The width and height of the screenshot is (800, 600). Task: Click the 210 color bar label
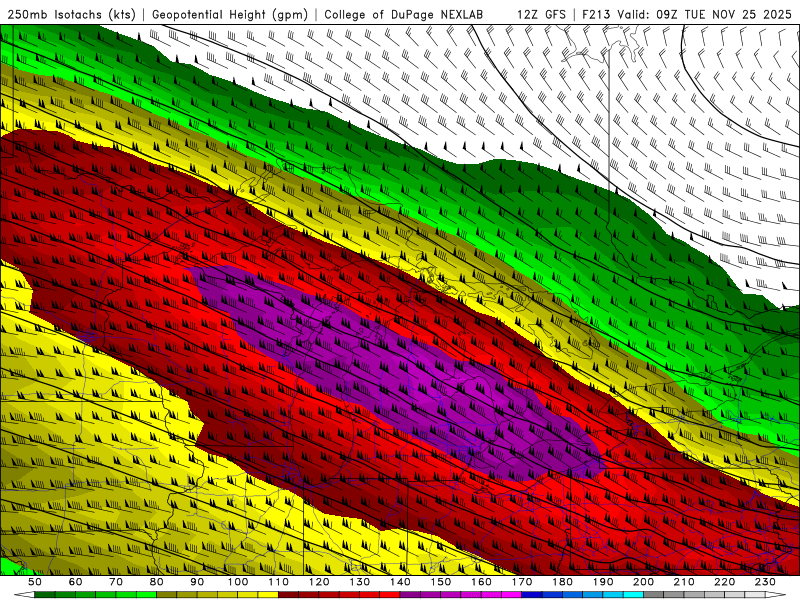(684, 582)
